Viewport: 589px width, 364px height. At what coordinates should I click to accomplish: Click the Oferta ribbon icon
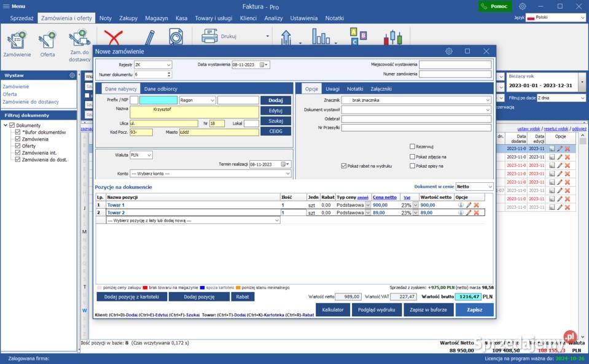(47, 41)
